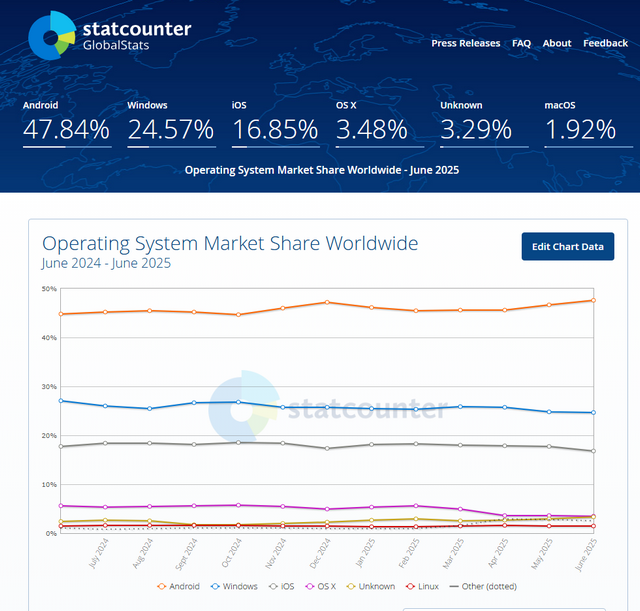Click the statcounter GlobalStats logo
This screenshot has height=611, width=640.
click(x=109, y=36)
